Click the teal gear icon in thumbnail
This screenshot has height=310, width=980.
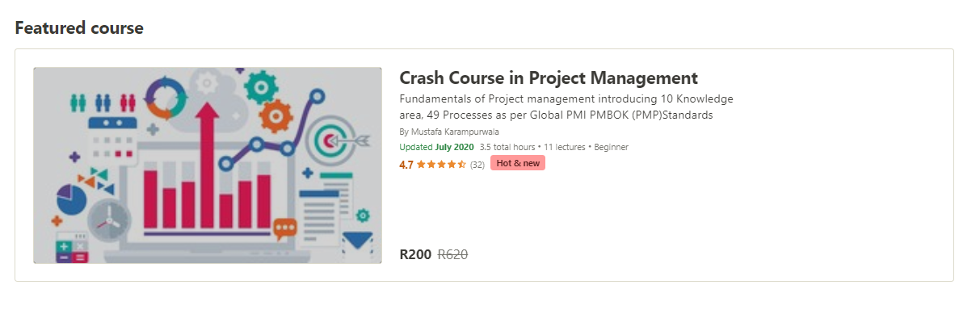pyautogui.click(x=260, y=84)
